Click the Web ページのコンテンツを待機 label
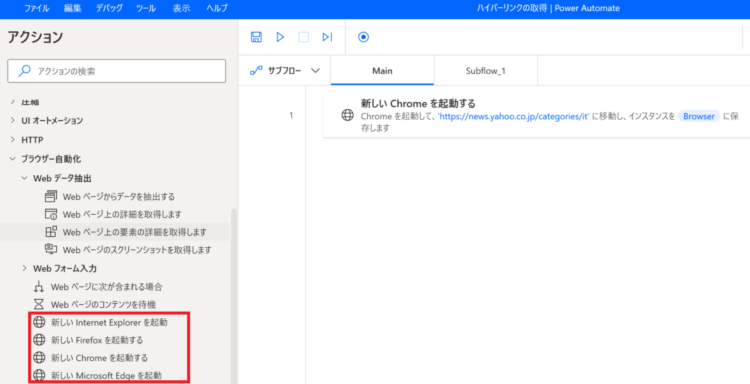 coord(103,305)
